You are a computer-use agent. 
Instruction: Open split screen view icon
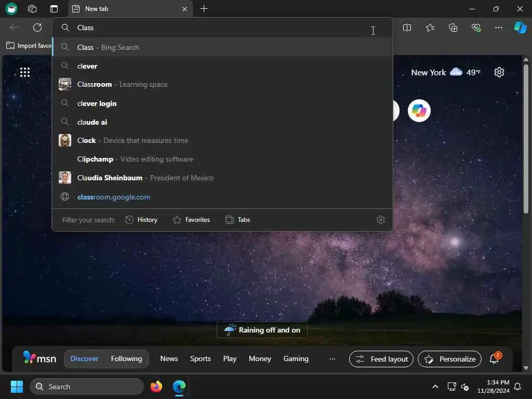(x=407, y=28)
